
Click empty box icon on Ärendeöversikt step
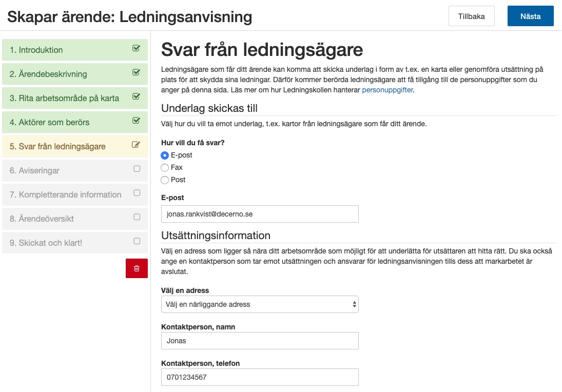pos(137,217)
